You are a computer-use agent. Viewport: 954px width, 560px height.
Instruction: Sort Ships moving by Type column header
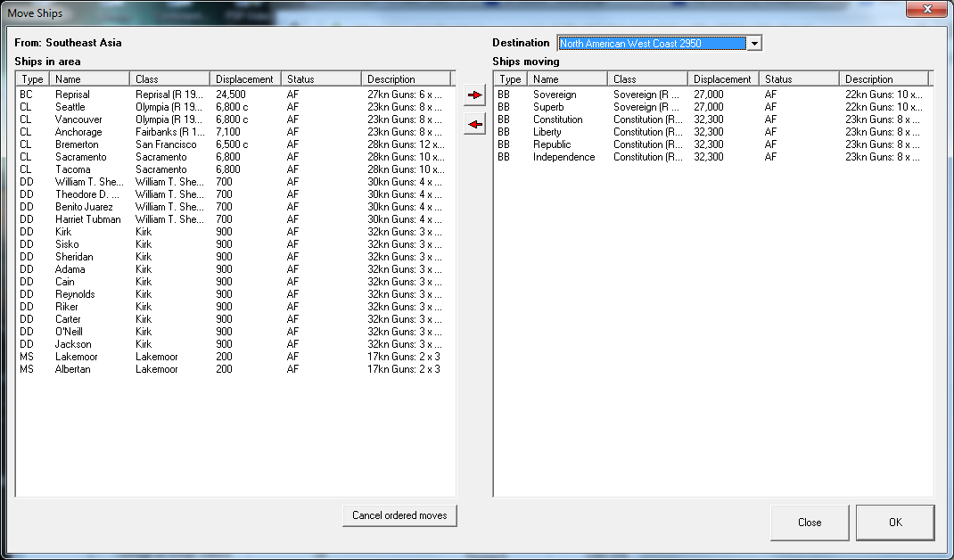coord(511,79)
